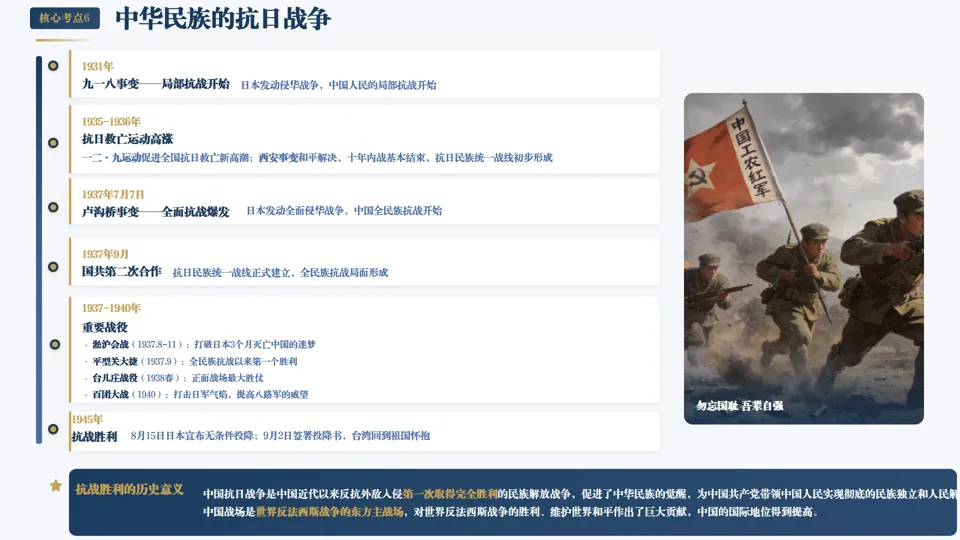Select the heading 抗日救亡运动高涨
The image size is (960, 540).
click(x=127, y=139)
